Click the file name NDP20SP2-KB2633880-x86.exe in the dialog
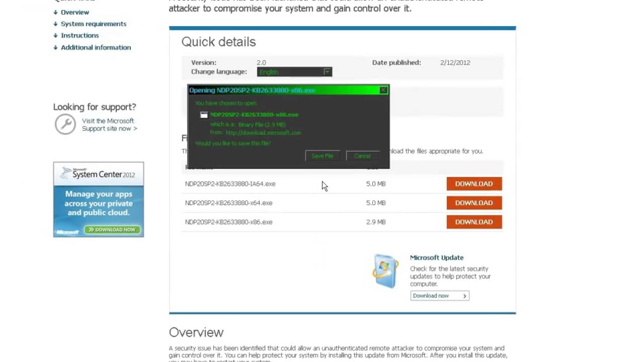 point(254,115)
